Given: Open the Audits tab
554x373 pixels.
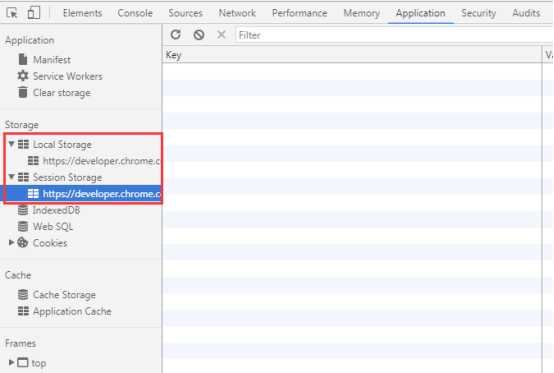Looking at the screenshot, I should [x=526, y=13].
